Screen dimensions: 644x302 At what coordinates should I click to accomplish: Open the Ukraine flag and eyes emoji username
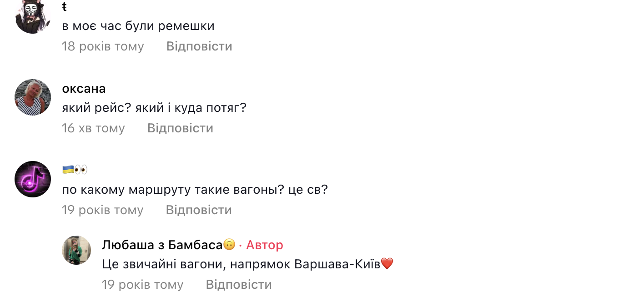click(x=75, y=170)
